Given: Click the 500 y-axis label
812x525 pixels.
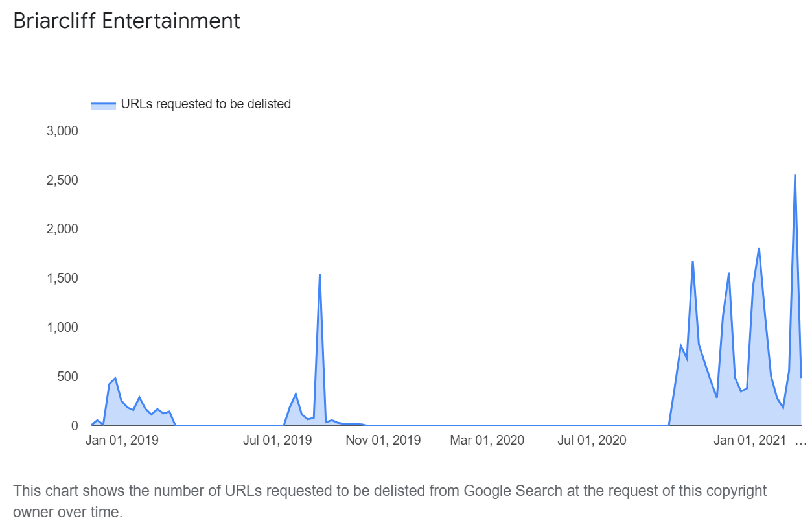Looking at the screenshot, I should [x=68, y=377].
